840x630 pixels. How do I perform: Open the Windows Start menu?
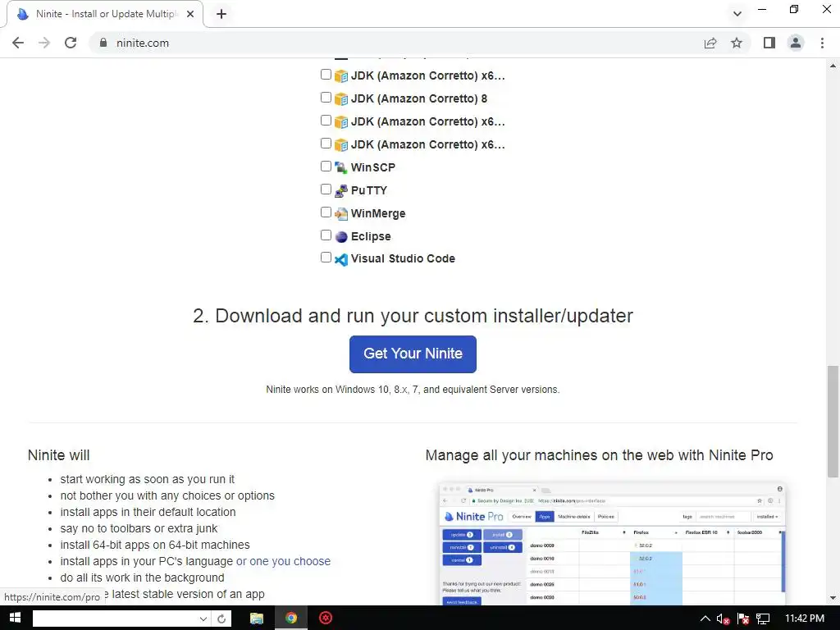coord(15,619)
